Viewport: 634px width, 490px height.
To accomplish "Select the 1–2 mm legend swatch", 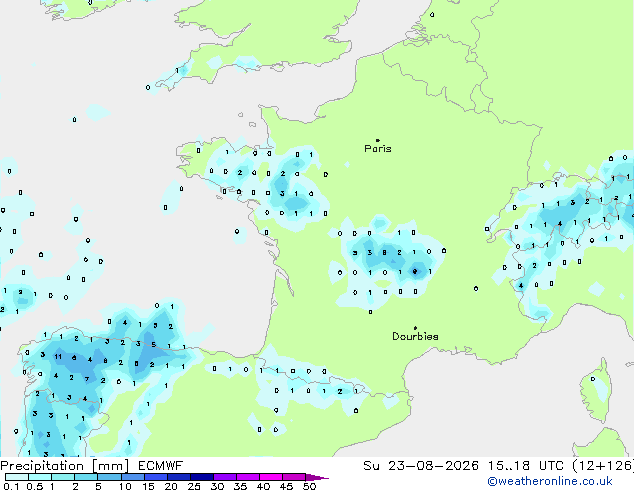I will coord(63,477).
